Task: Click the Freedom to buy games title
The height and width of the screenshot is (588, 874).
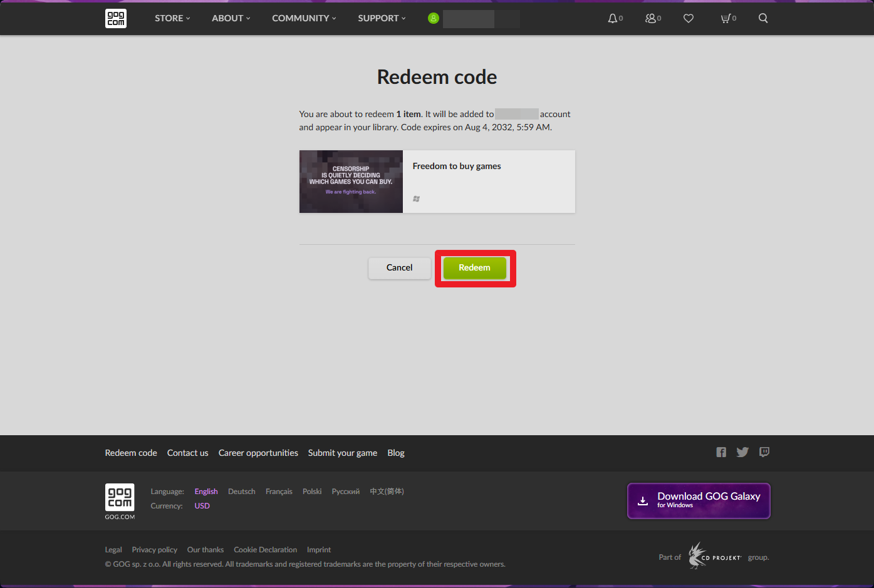Action: click(x=457, y=166)
